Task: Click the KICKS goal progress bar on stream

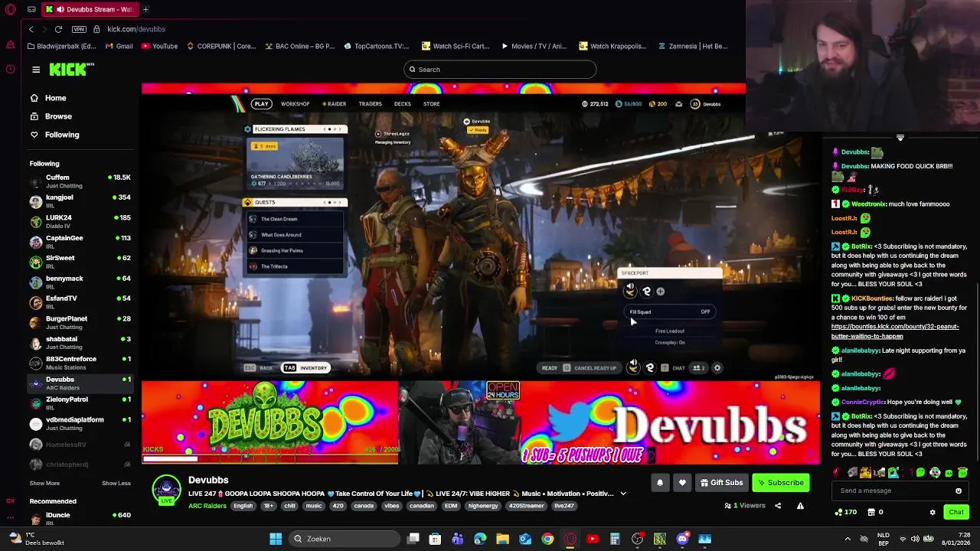Action: [270, 459]
